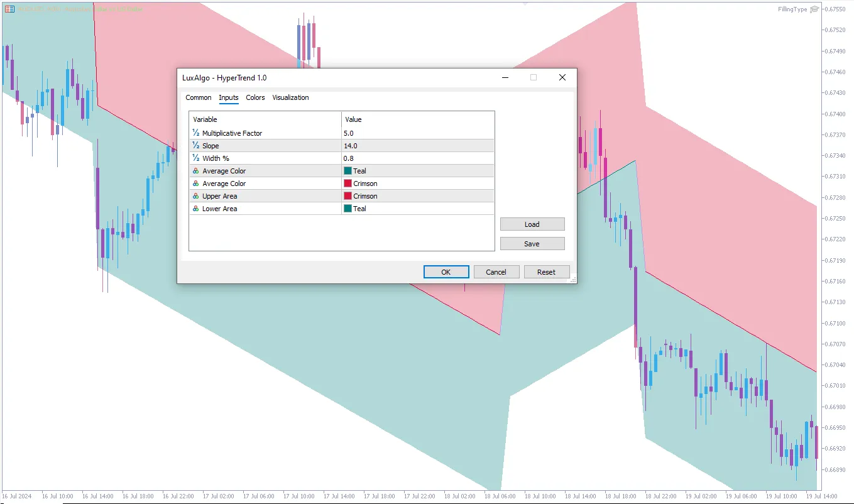This screenshot has height=504, width=854.
Task: Open the Colors tab
Action: tap(256, 97)
